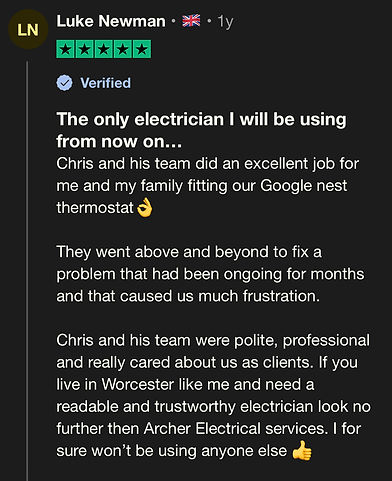
Task: Click the vertical thread line beside the review
Action: [27, 271]
